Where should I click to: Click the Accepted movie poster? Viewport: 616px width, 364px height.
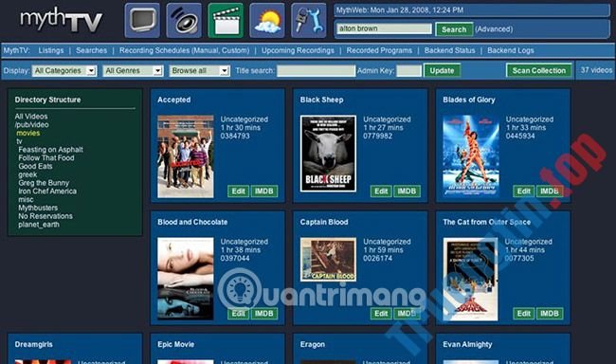pos(186,156)
